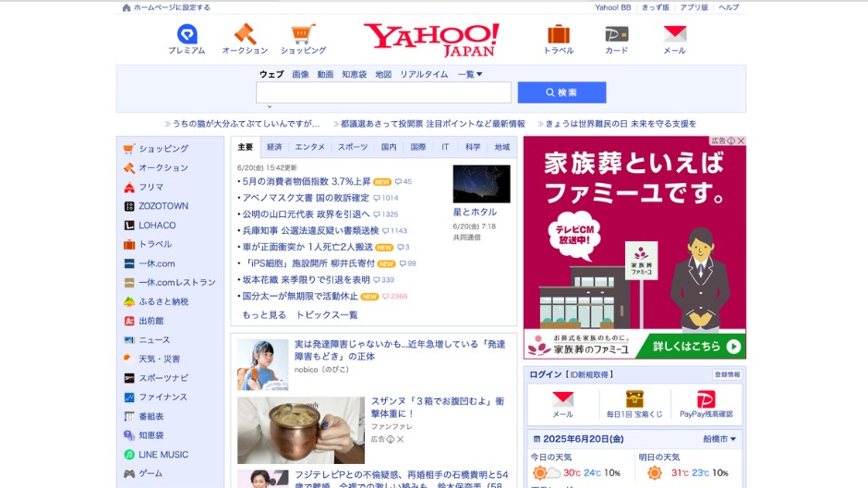Switch to the 国際 news tab
Image resolution: width=868 pixels, height=488 pixels.
418,147
